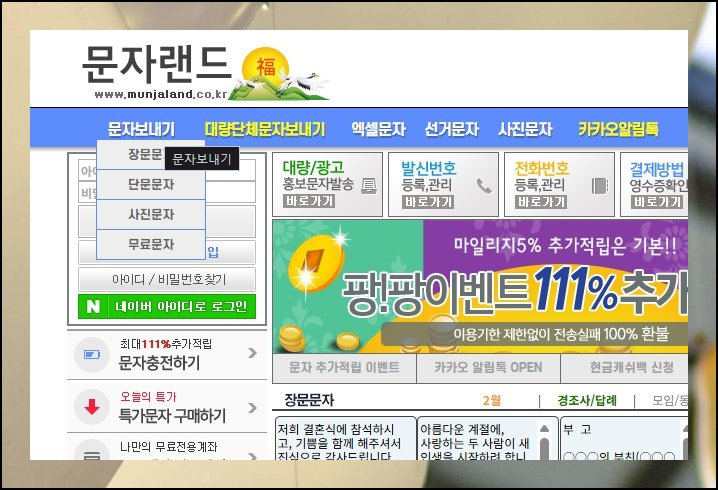This screenshot has width=718, height=490.
Task: Open the 팡팡이벤트 111% banner
Action: point(480,286)
